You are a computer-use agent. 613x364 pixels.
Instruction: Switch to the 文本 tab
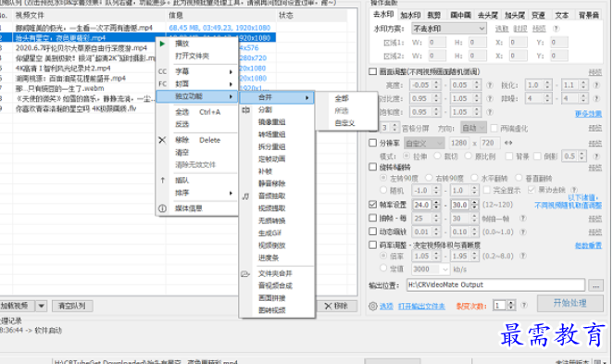coord(562,15)
